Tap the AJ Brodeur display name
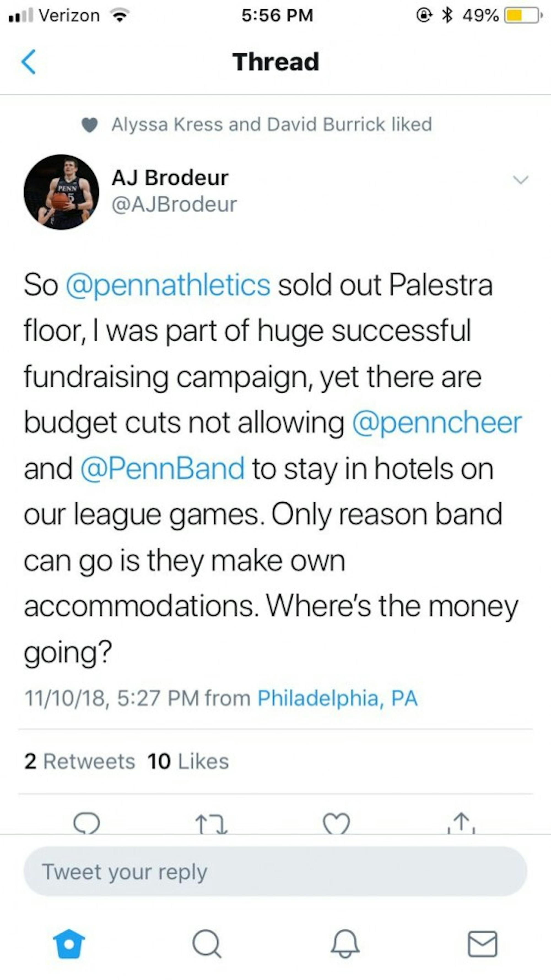551x980 pixels. point(170,178)
